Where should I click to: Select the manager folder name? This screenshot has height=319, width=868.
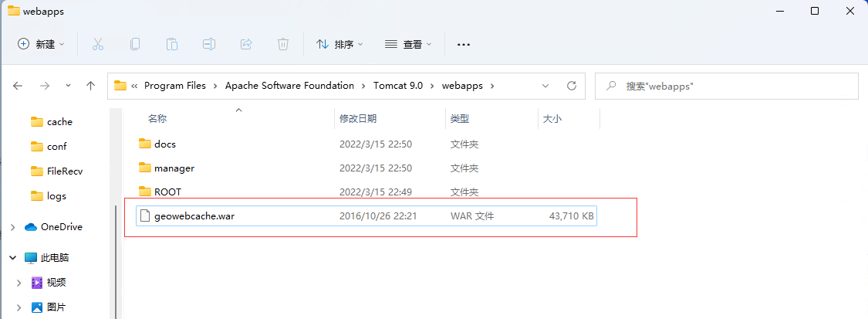174,168
